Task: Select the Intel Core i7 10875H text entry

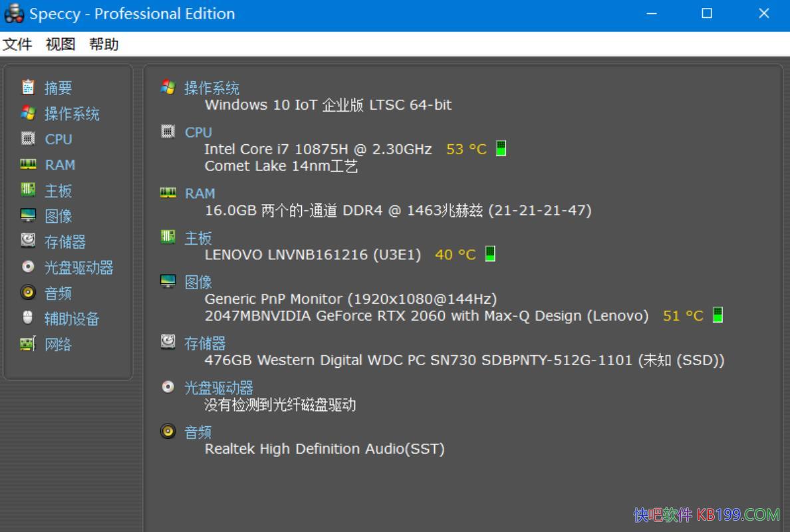Action: (318, 149)
